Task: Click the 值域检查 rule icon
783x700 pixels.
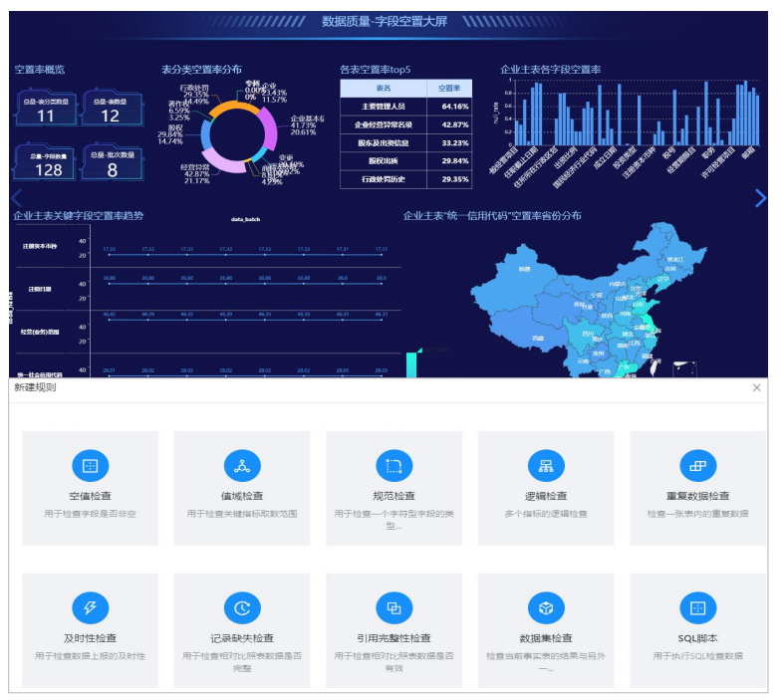Action: [x=242, y=466]
